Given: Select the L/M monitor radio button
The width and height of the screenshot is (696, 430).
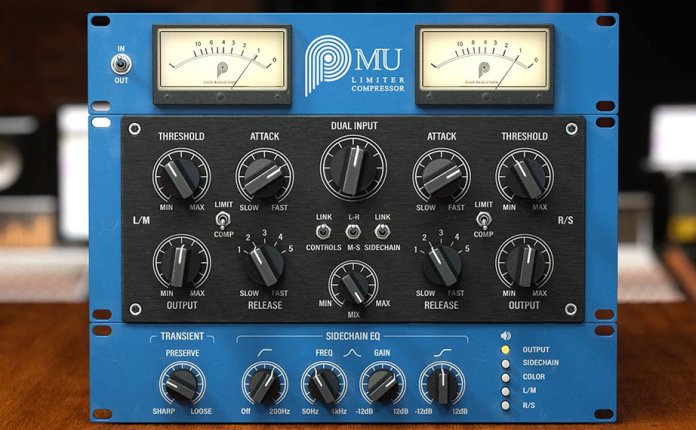Looking at the screenshot, I should tap(505, 391).
